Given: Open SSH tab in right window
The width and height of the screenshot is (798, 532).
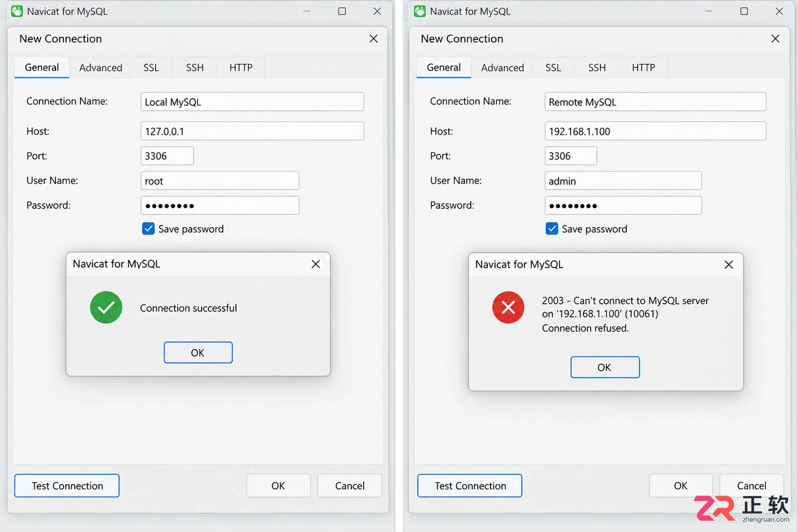Looking at the screenshot, I should tap(597, 68).
